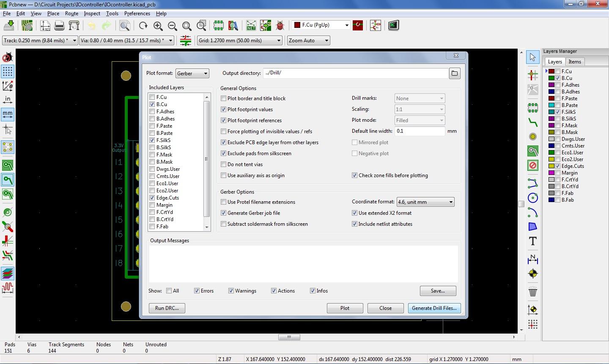
Task: Open the File menu
Action: coord(7,14)
